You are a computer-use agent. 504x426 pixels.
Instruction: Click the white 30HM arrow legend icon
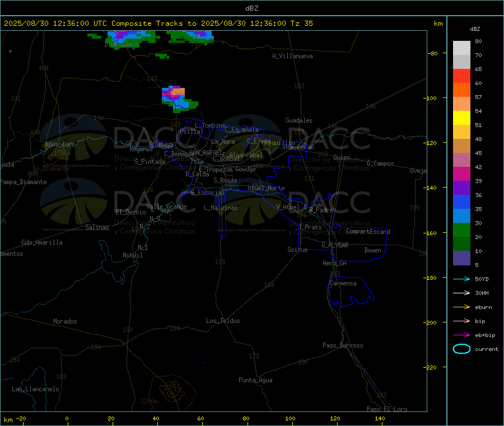click(x=461, y=293)
